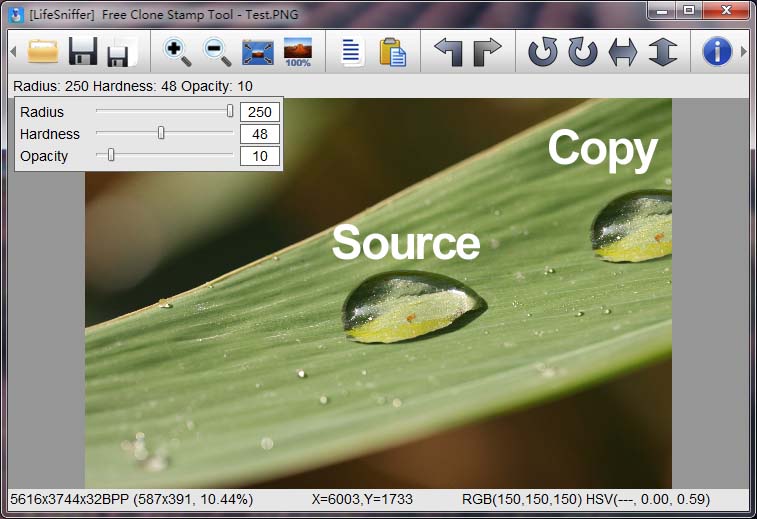This screenshot has width=757, height=519.
Task: Flip the image vertically
Action: pos(662,52)
